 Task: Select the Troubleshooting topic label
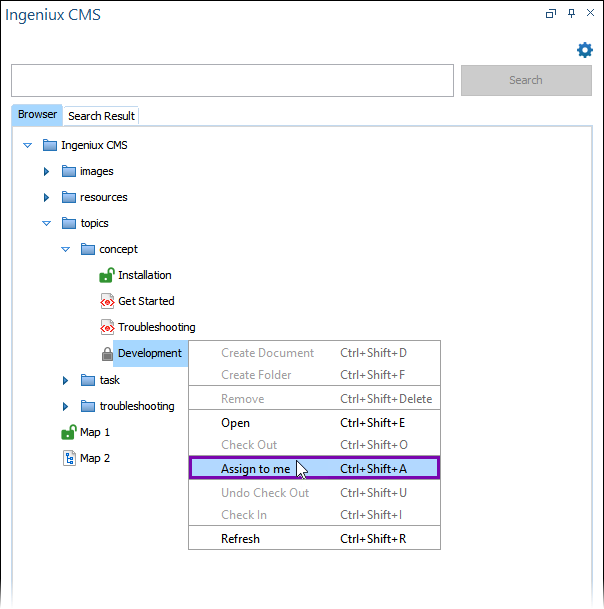click(x=157, y=327)
